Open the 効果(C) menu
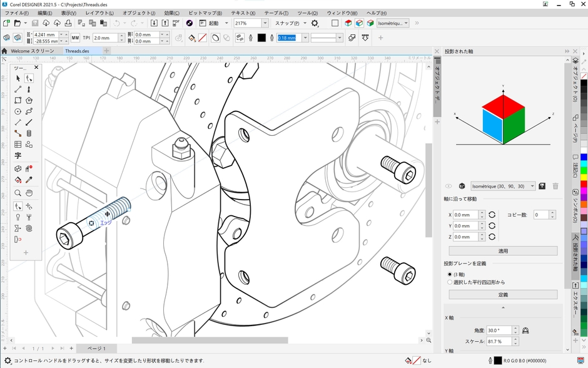 (x=171, y=13)
